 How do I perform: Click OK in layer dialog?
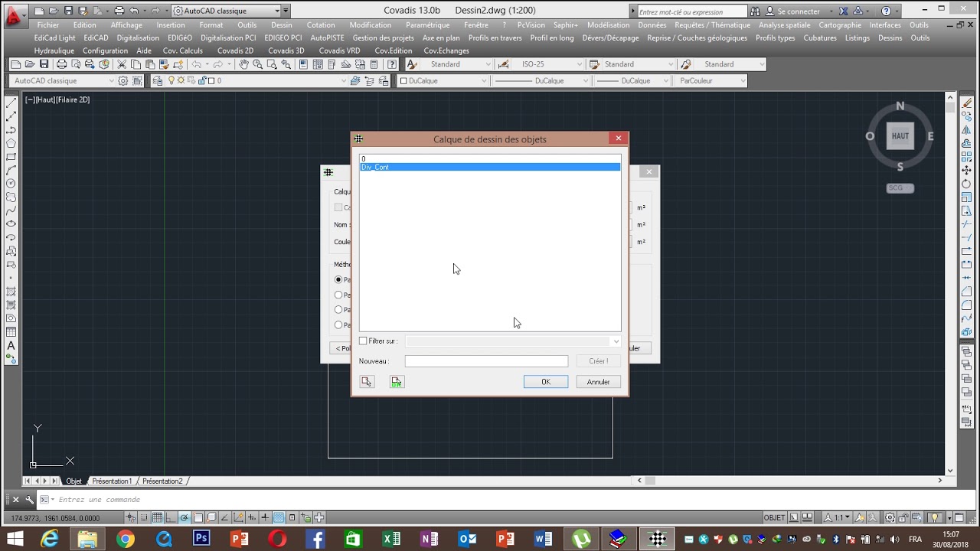[546, 382]
